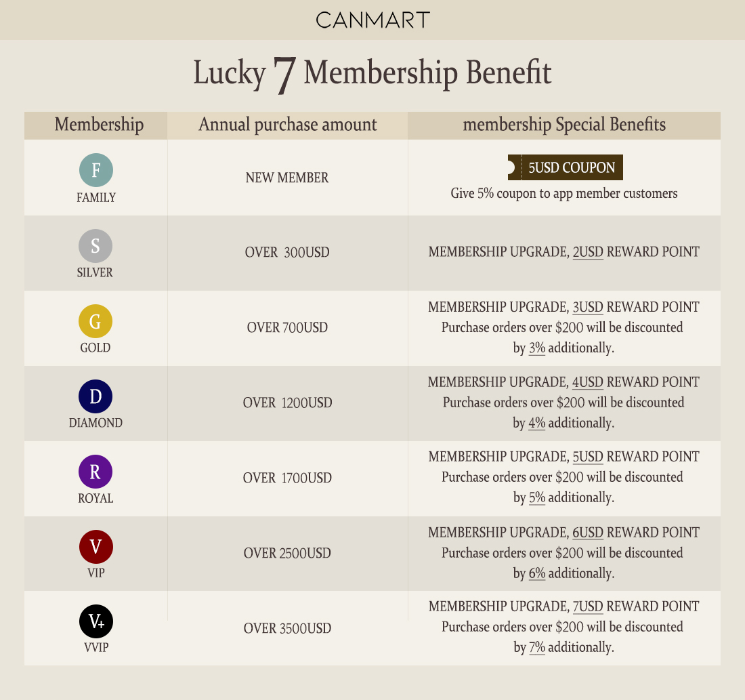This screenshot has width=745, height=700.
Task: Click the NEW MEMBER cell text
Action: (287, 178)
